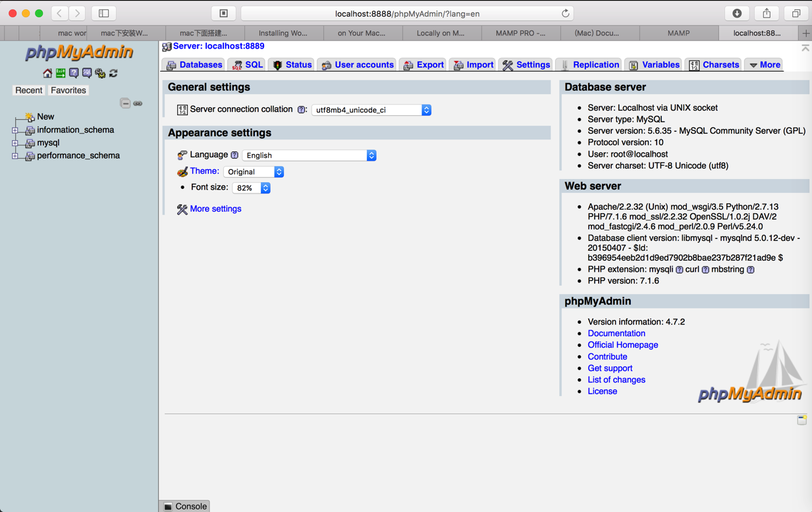Toggle link with main panel chain icon
This screenshot has height=512, width=812.
pyautogui.click(x=138, y=103)
